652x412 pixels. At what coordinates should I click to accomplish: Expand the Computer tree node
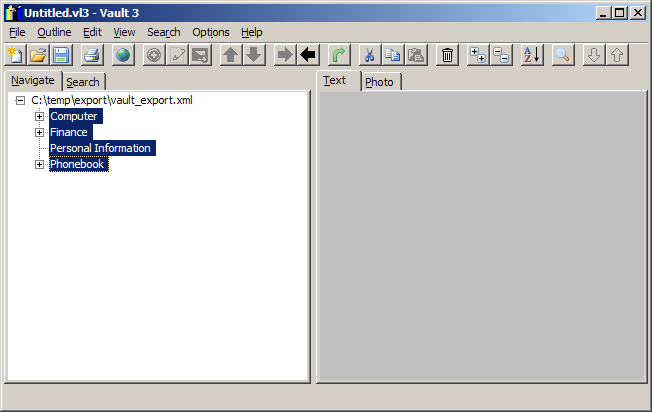click(x=40, y=116)
